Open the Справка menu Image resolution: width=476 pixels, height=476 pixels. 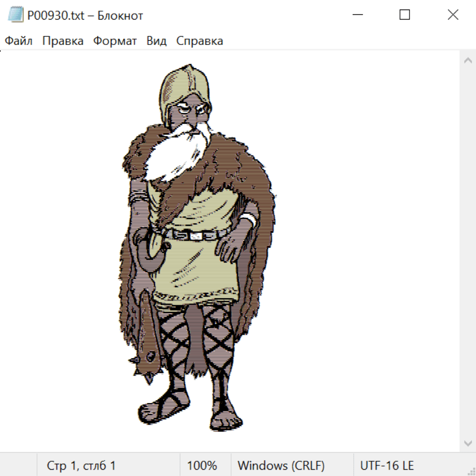coord(199,41)
